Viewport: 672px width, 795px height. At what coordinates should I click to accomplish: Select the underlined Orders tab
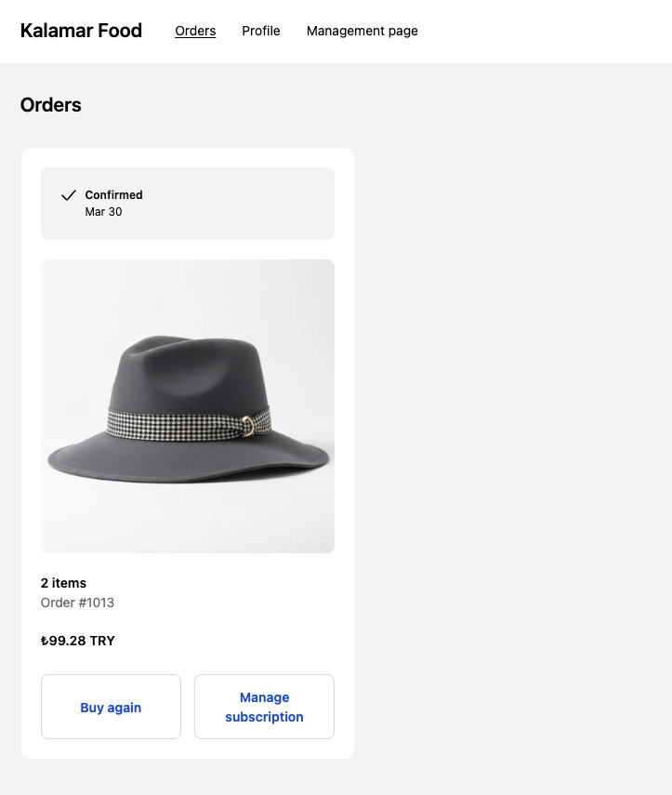point(195,31)
